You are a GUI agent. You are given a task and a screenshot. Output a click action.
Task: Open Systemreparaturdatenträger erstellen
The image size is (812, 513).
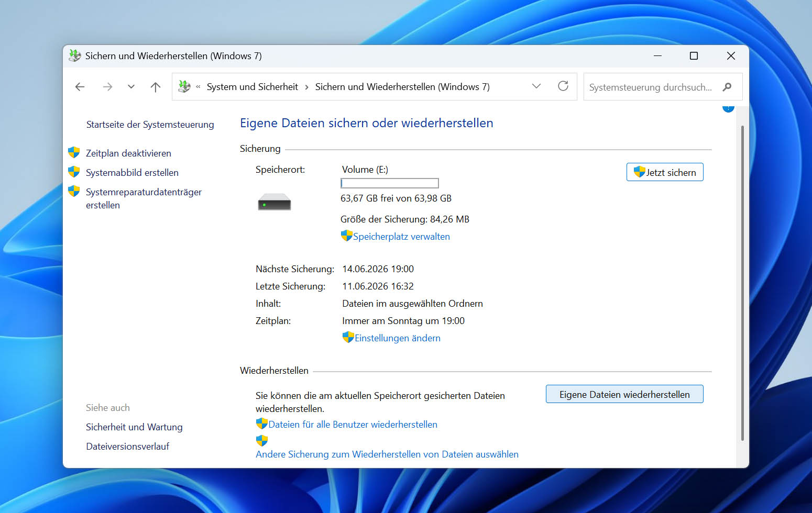click(x=144, y=198)
